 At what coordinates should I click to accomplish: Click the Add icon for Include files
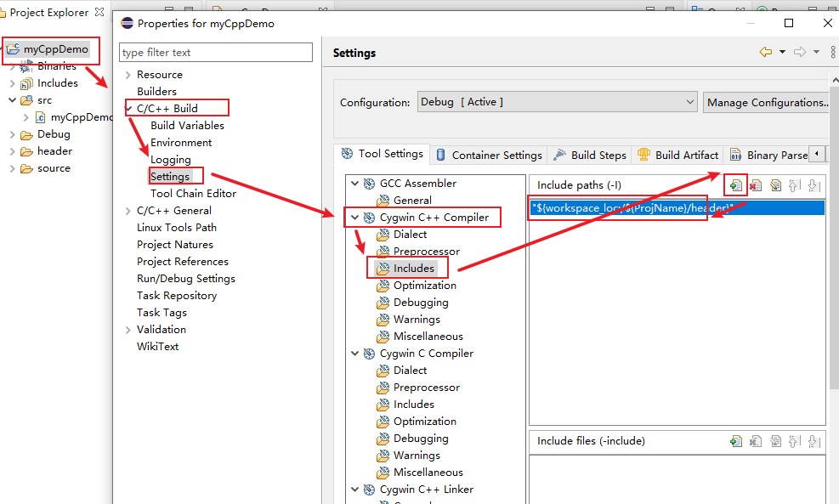click(735, 440)
